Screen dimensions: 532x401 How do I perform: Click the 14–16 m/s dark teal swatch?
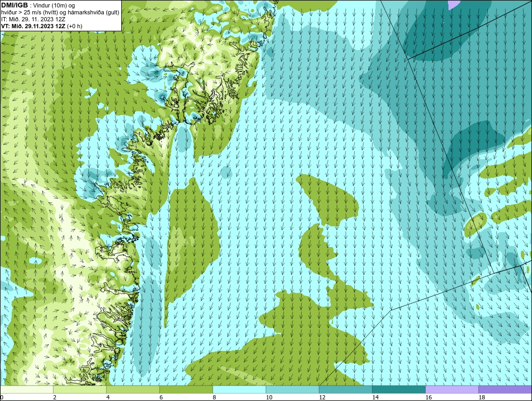pyautogui.click(x=398, y=389)
